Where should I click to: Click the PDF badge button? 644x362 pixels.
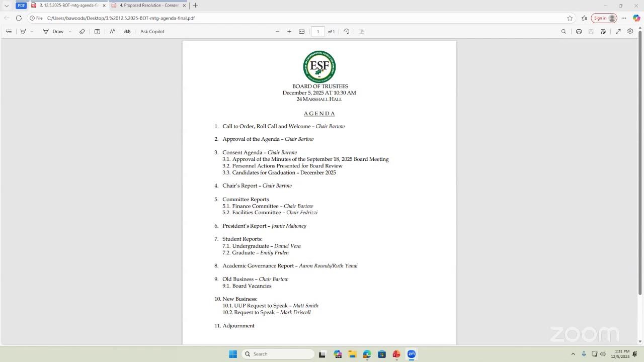point(21,6)
